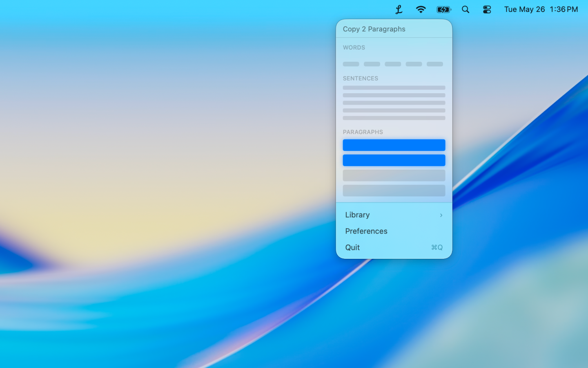Choose the fifth sentence line under SENTENCES
Image resolution: width=588 pixels, height=368 pixels.
pyautogui.click(x=394, y=118)
